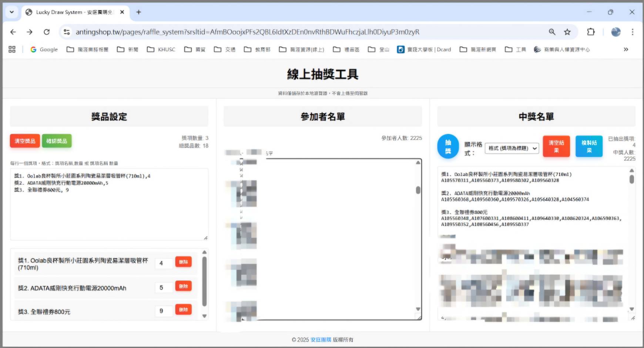Open the Chrome three-dot menu
The height and width of the screenshot is (348, 644).
pos(632,32)
